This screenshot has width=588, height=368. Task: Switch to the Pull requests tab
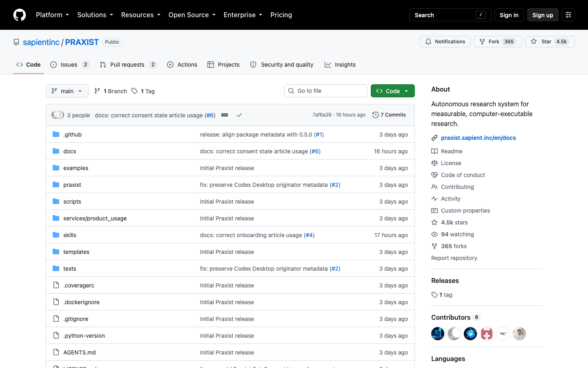pyautogui.click(x=128, y=65)
